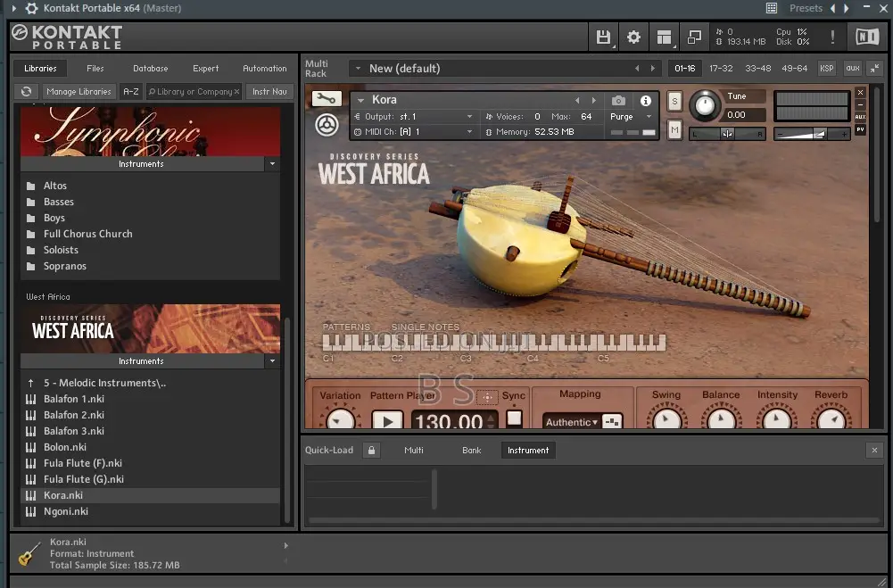Click the Reverb knob
The image size is (893, 588).
[831, 418]
